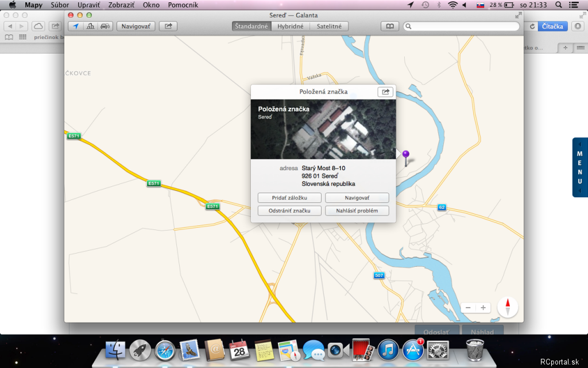Enter full screen in Maps window
Image resolution: width=588 pixels, height=368 pixels.
(x=519, y=15)
